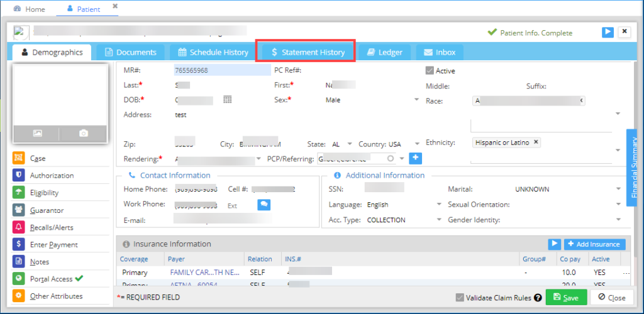Open the Gender Identity dropdown

[x=619, y=220]
